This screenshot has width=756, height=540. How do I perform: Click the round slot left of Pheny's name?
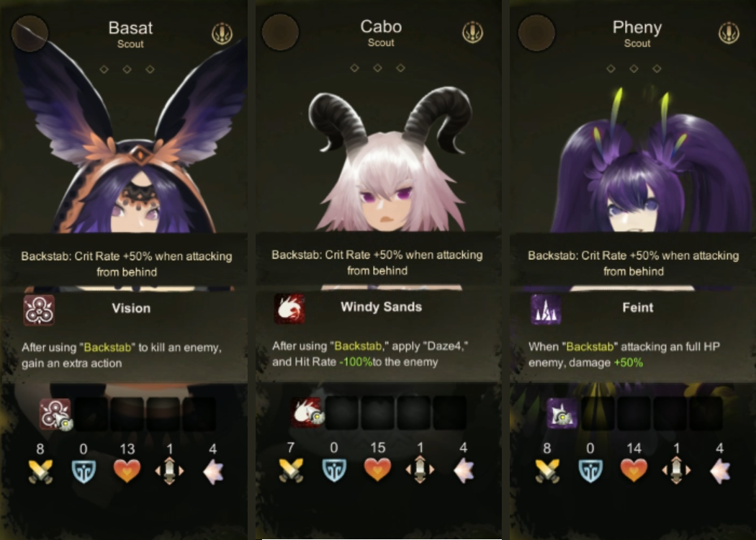pos(536,33)
